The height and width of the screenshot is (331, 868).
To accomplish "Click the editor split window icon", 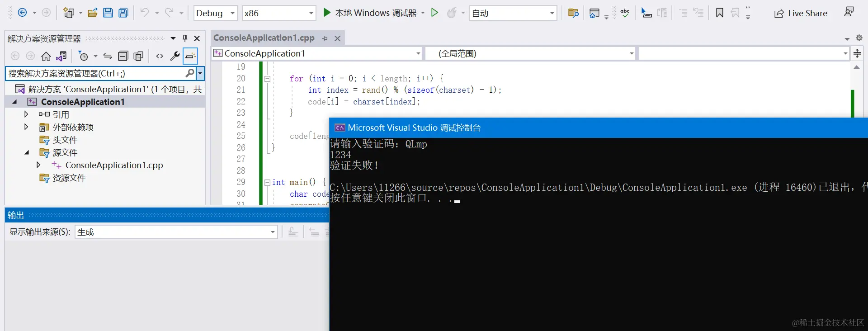I will point(857,53).
